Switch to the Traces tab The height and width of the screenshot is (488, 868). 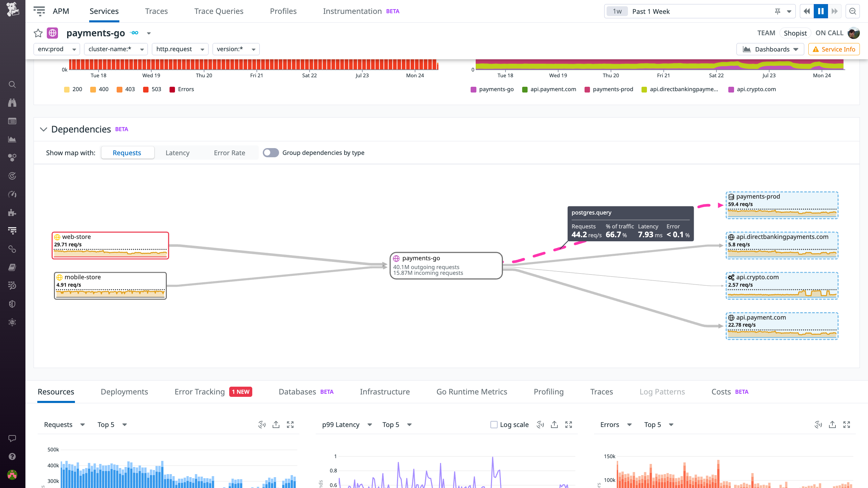pos(601,392)
